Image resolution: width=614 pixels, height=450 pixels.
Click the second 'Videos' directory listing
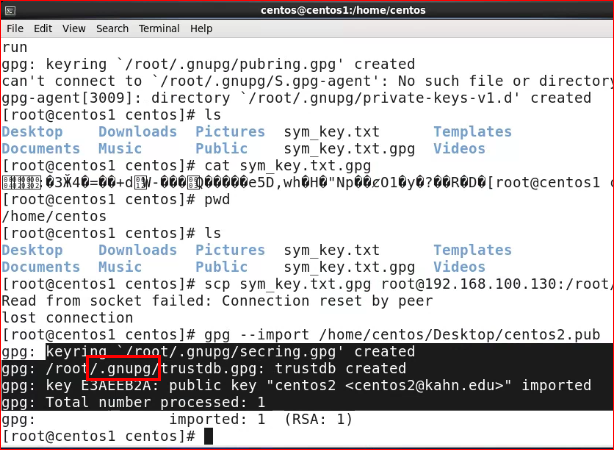click(459, 267)
